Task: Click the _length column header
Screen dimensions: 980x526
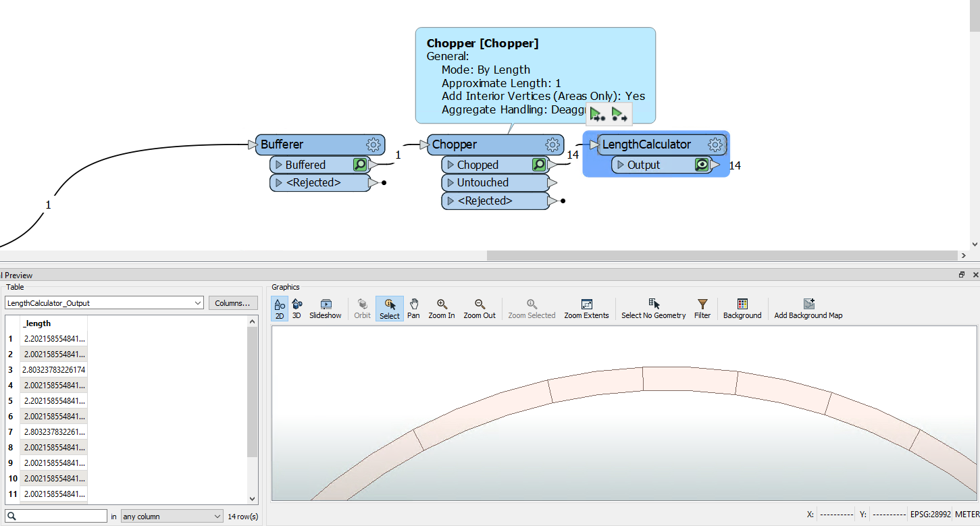Action: point(53,323)
